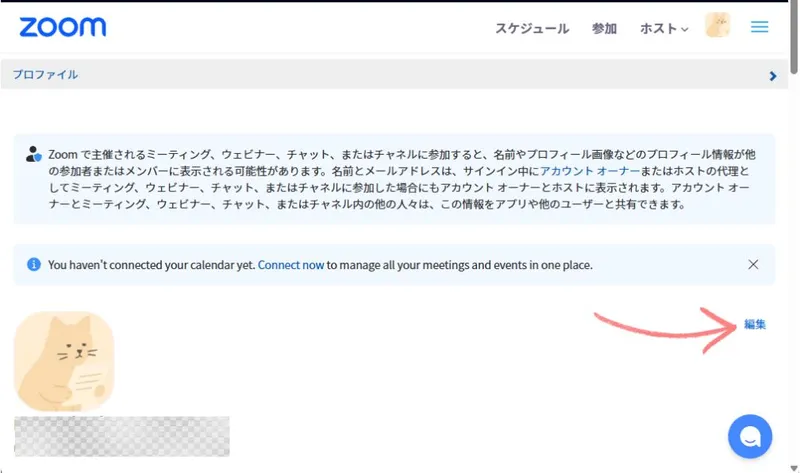This screenshot has width=800, height=473.
Task: Open 参加 in the top navigation
Action: pyautogui.click(x=604, y=29)
